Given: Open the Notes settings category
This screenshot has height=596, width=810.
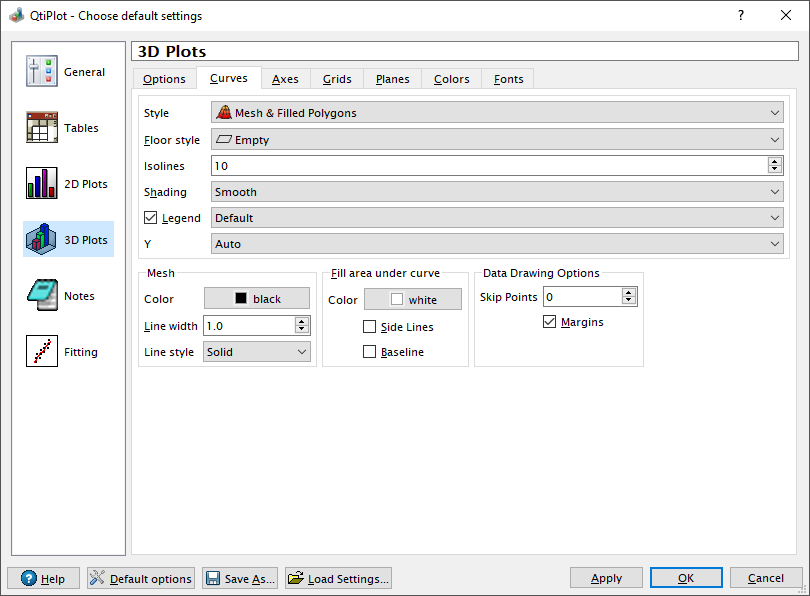Looking at the screenshot, I should click(42, 296).
